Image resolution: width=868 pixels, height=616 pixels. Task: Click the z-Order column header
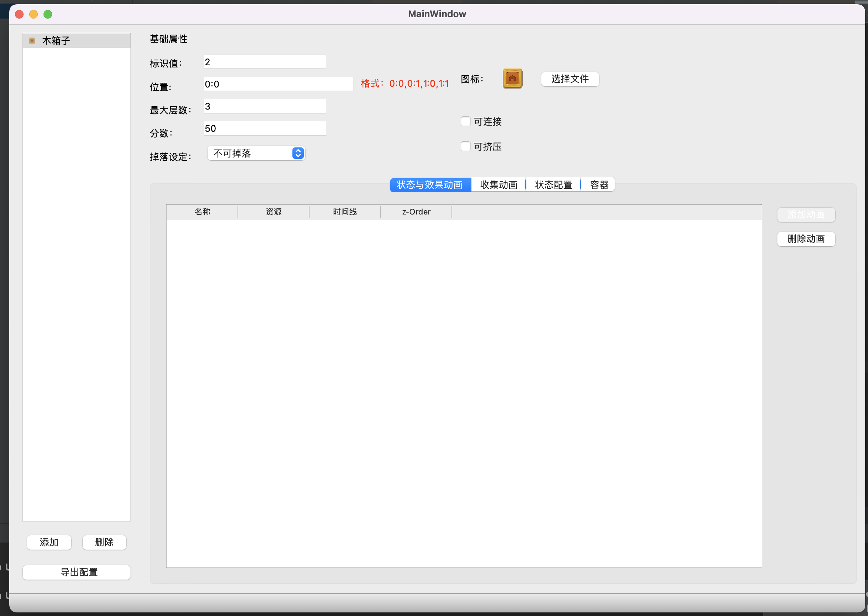point(416,212)
